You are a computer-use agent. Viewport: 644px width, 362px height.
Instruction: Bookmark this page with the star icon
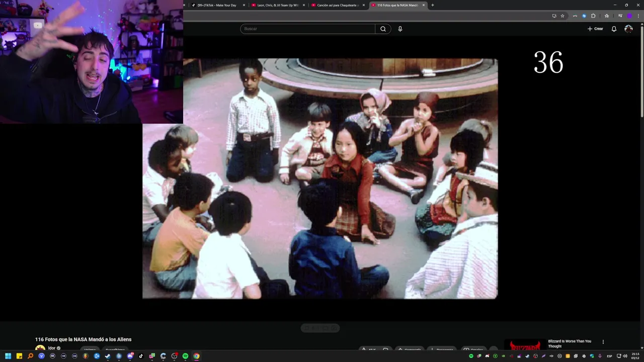click(562, 16)
